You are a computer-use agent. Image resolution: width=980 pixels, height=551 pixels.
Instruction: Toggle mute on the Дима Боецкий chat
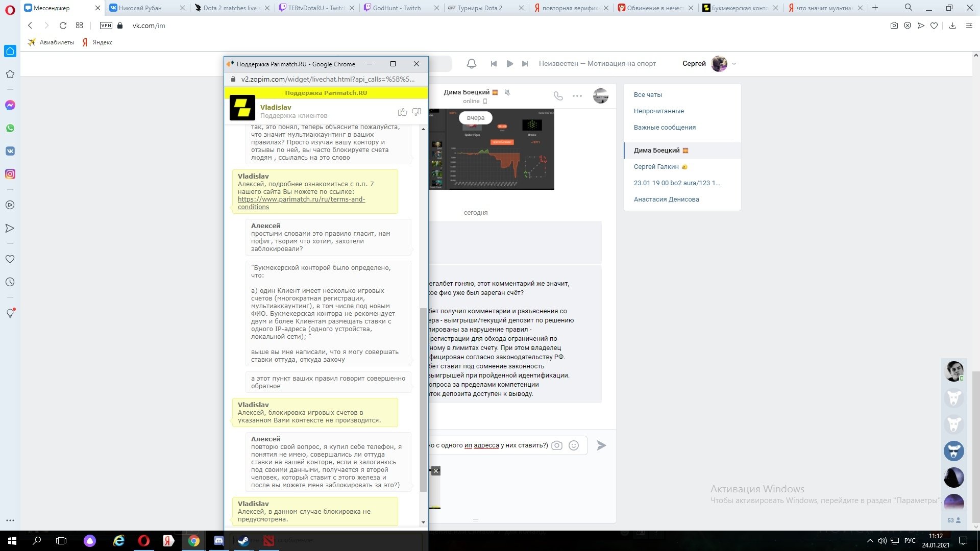pos(507,92)
